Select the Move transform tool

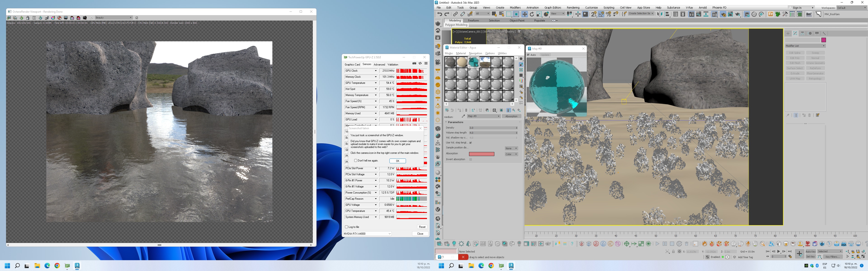[525, 14]
